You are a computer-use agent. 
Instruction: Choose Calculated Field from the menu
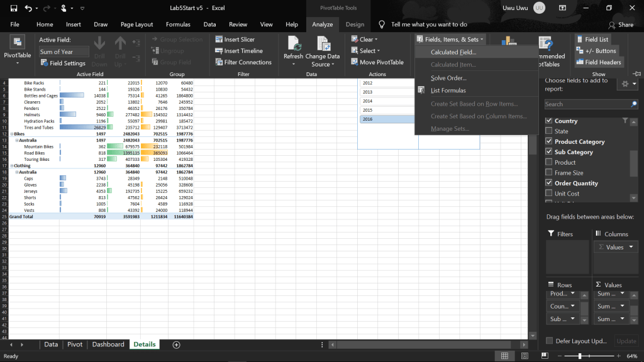453,52
